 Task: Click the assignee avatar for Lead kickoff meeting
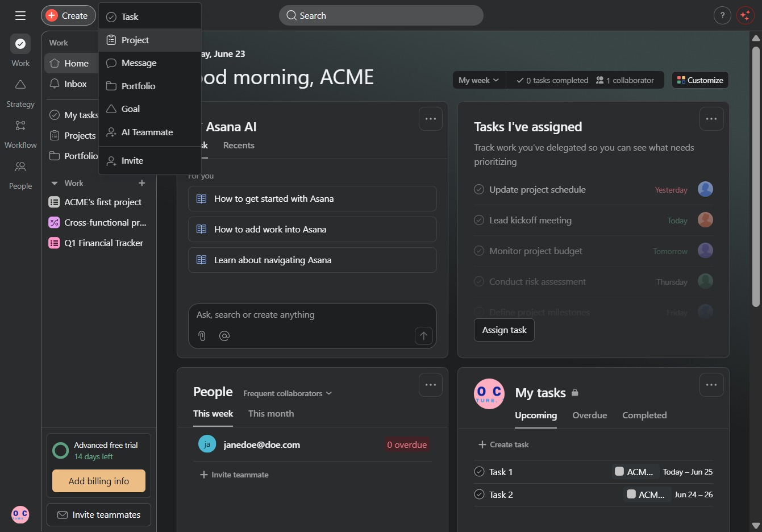click(x=705, y=220)
